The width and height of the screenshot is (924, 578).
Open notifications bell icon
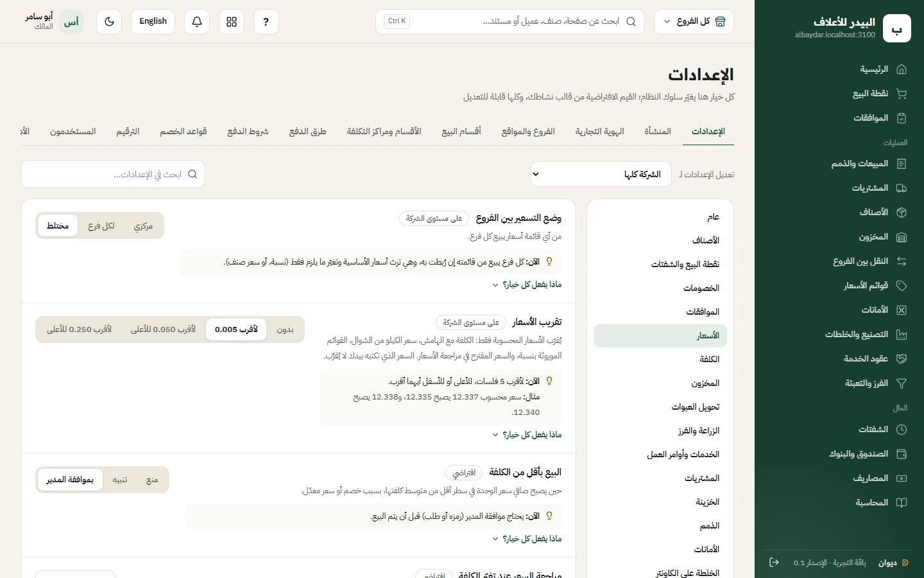(197, 22)
